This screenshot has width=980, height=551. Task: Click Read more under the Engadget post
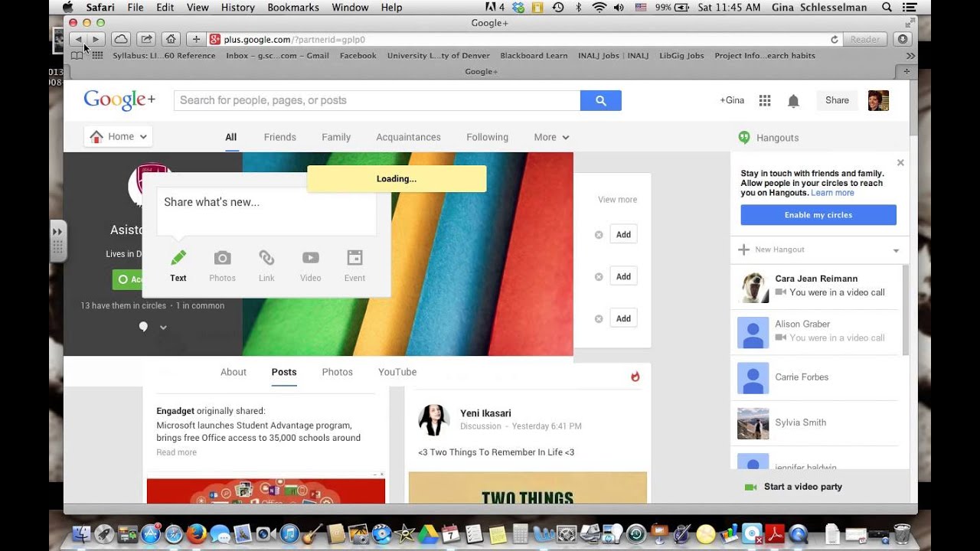pos(177,452)
